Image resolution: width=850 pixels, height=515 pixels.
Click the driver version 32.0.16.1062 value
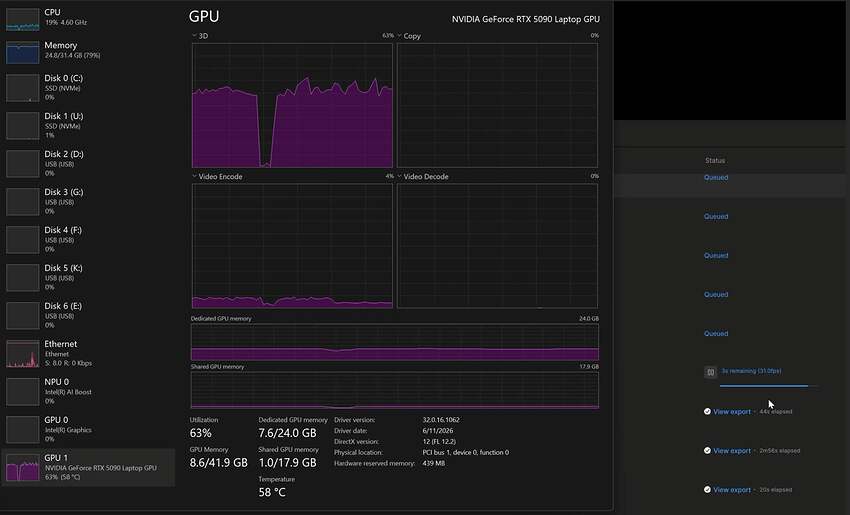pos(441,420)
